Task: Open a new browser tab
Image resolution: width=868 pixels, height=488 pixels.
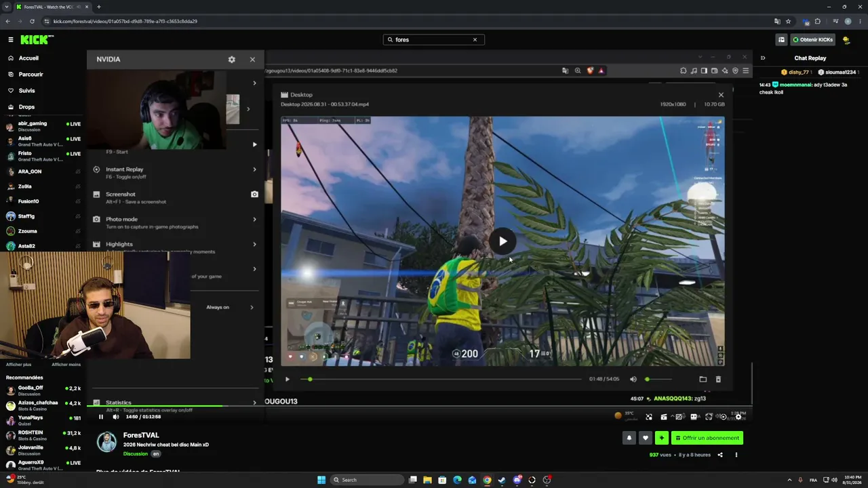Action: click(x=99, y=7)
